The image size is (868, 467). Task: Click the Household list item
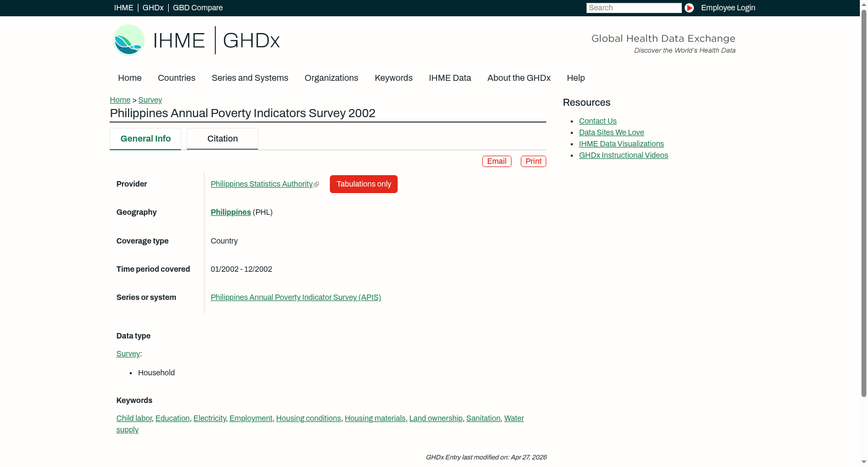tap(156, 373)
